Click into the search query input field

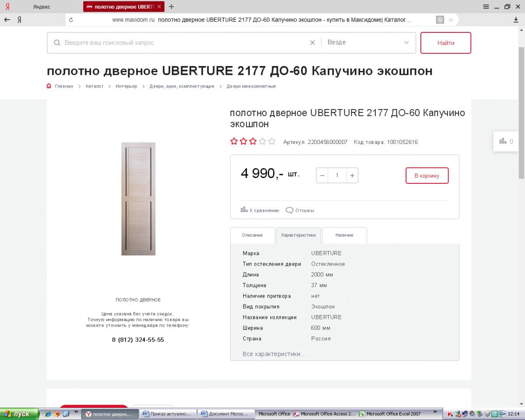[184, 42]
